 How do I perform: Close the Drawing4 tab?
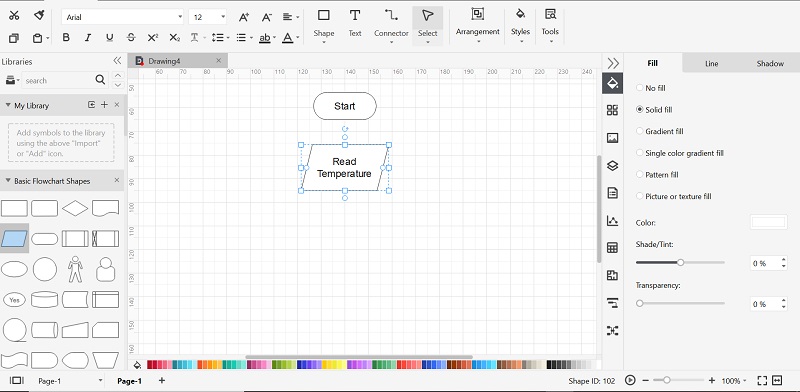219,61
